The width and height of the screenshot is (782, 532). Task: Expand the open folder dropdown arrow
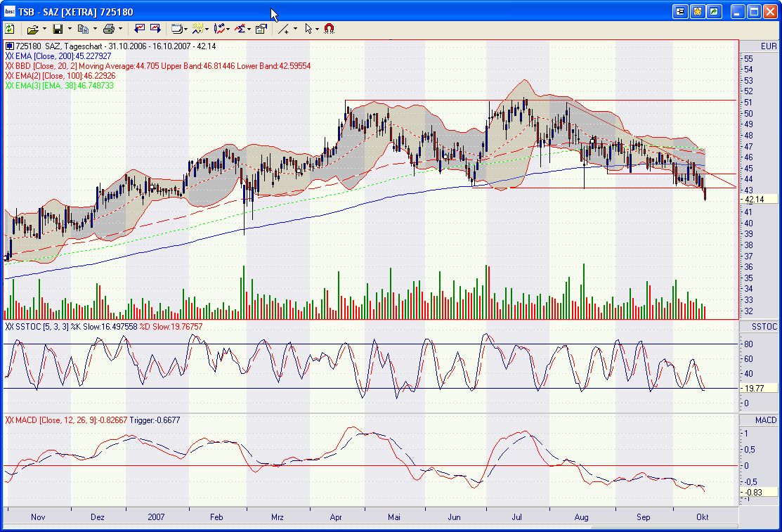tap(44, 29)
